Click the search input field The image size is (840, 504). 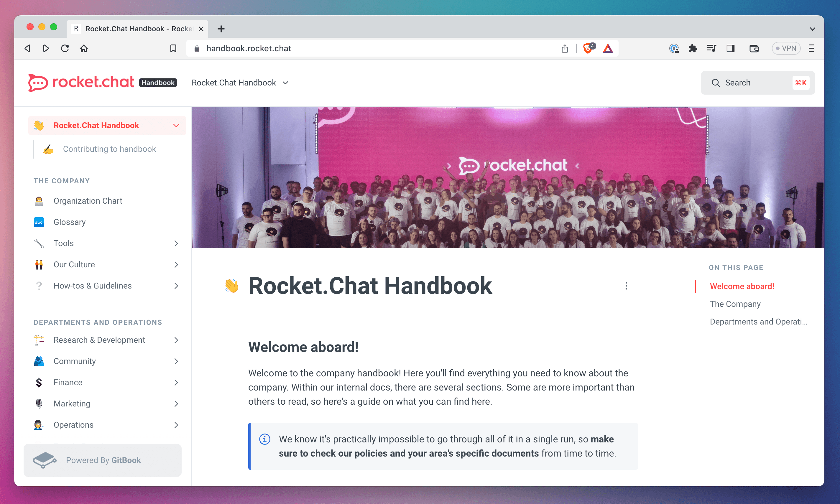[758, 82]
